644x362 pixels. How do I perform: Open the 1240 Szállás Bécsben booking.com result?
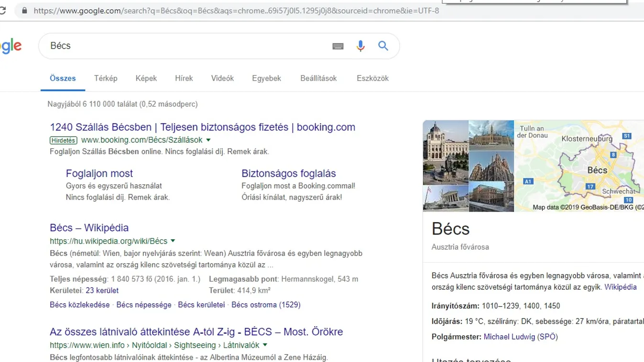(203, 128)
